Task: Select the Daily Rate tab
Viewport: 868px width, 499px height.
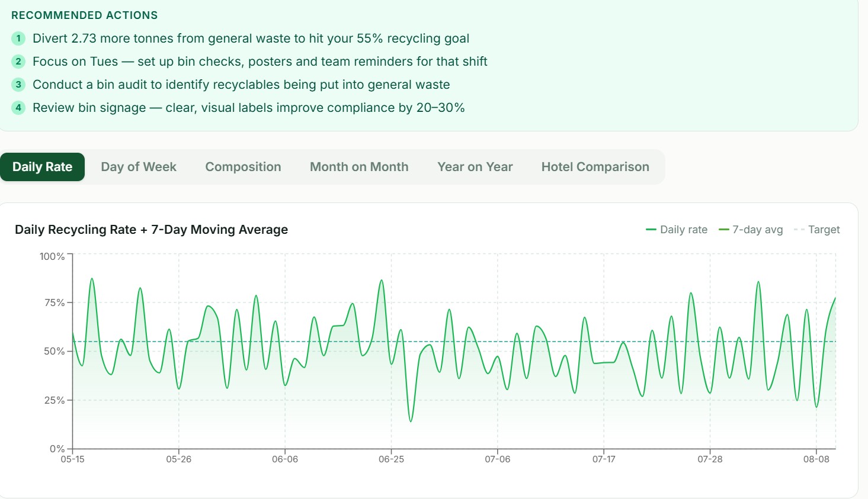Action: coord(43,167)
